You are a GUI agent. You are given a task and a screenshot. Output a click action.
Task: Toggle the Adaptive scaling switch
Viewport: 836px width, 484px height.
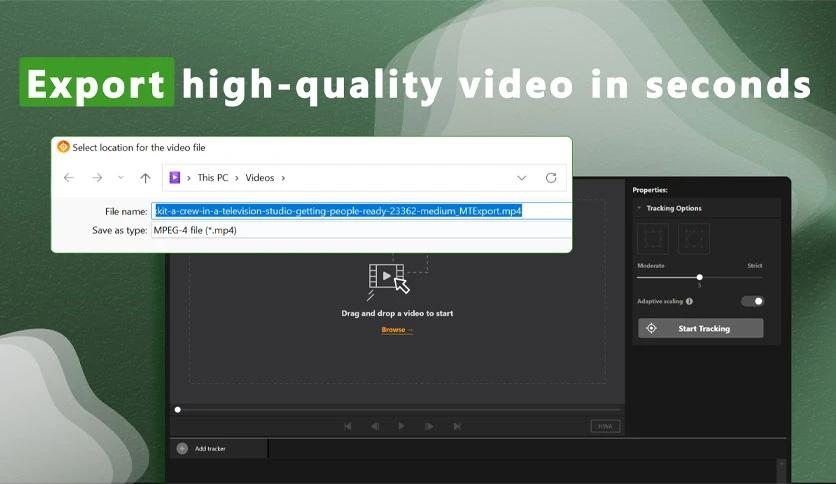(x=752, y=301)
